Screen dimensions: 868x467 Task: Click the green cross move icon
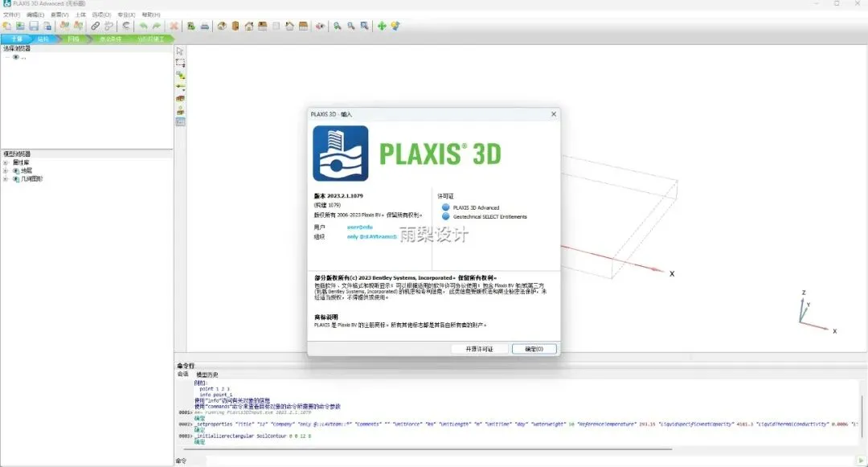pyautogui.click(x=382, y=26)
